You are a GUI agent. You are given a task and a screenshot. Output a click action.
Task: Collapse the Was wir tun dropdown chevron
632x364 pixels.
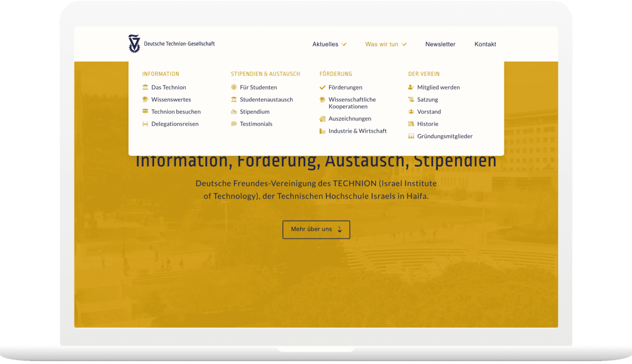point(404,44)
